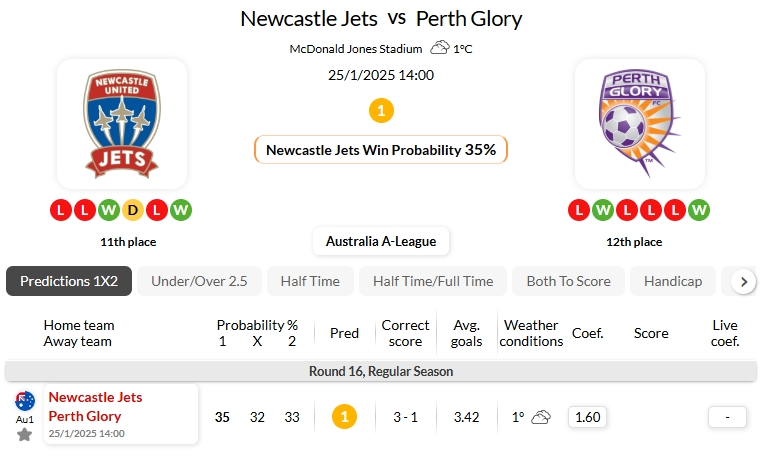This screenshot has height=459, width=764.
Task: Click the Australia flag icon in the match row
Action: point(25,401)
